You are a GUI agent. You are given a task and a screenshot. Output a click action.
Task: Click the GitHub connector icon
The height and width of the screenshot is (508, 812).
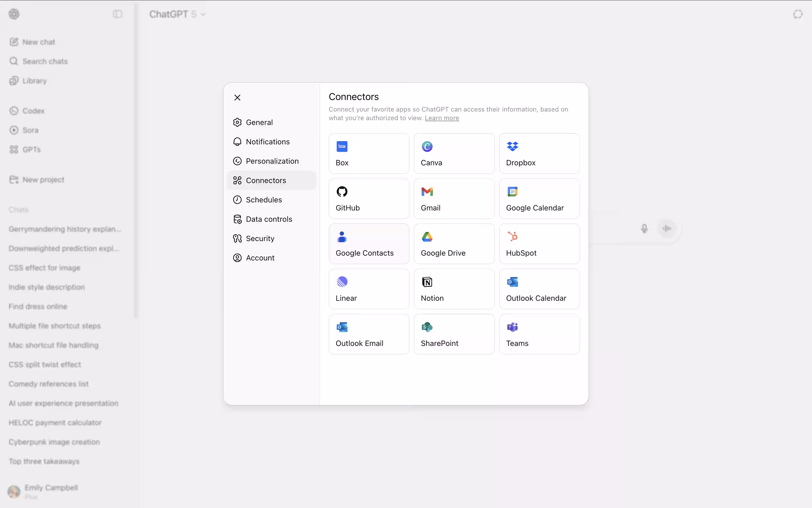(342, 191)
